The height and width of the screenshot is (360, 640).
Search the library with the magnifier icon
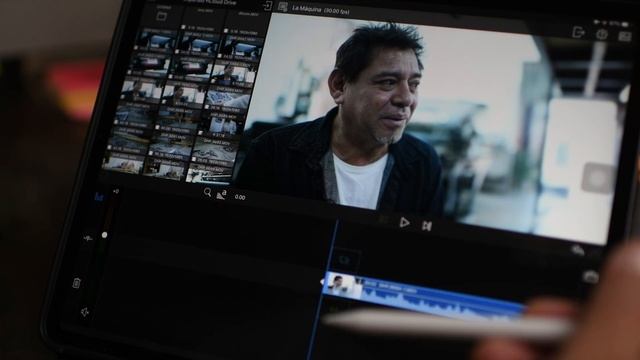(207, 192)
